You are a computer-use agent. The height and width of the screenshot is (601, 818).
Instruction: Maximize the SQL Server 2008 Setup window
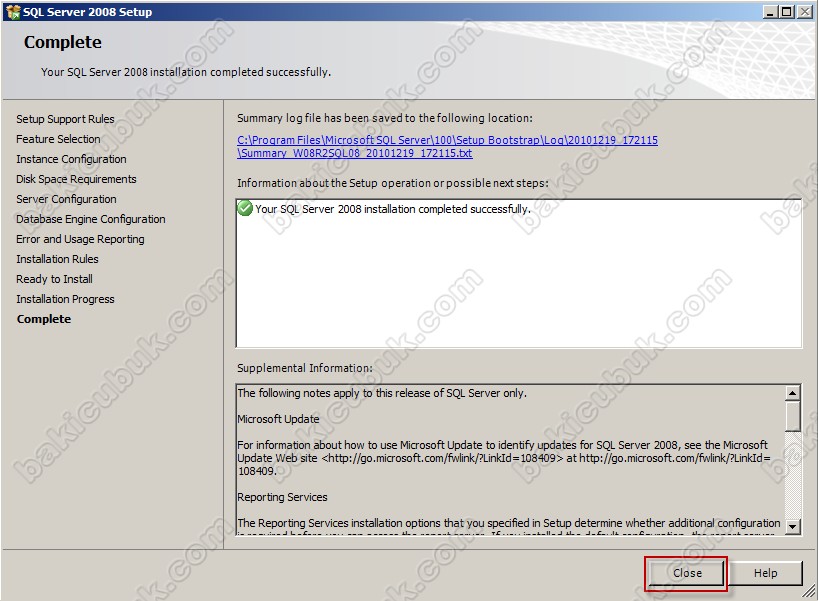click(786, 11)
